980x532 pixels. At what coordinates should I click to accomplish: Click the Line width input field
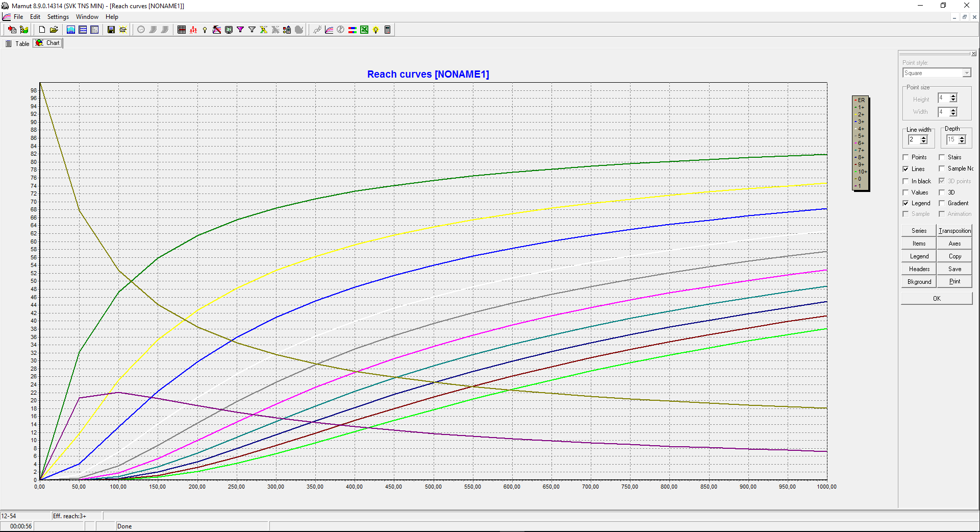914,140
